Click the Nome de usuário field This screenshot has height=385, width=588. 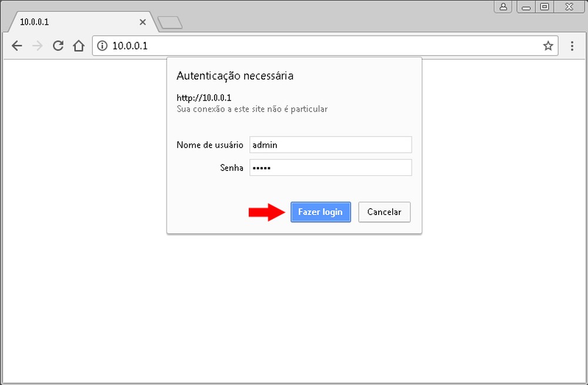[x=330, y=145]
